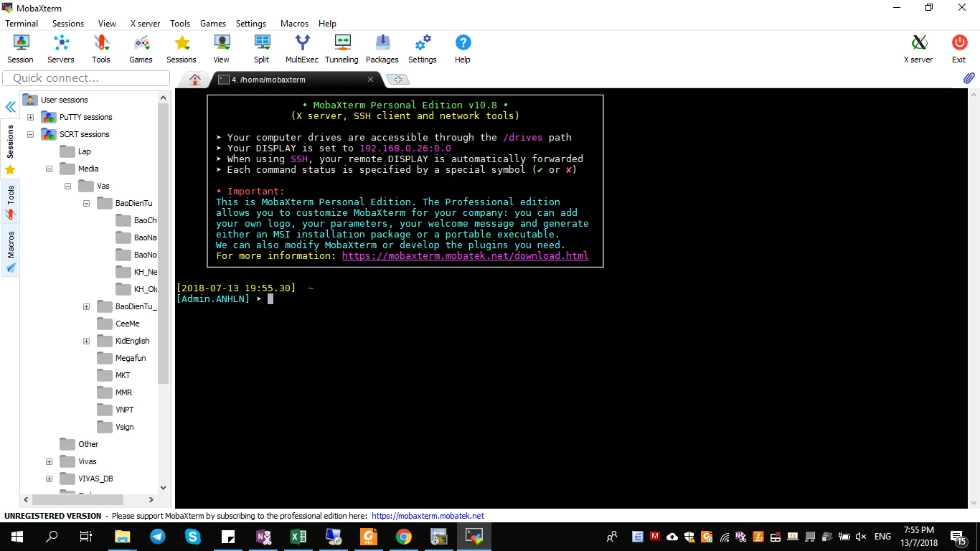
Task: Expand the Vivas folder node
Action: (49, 461)
